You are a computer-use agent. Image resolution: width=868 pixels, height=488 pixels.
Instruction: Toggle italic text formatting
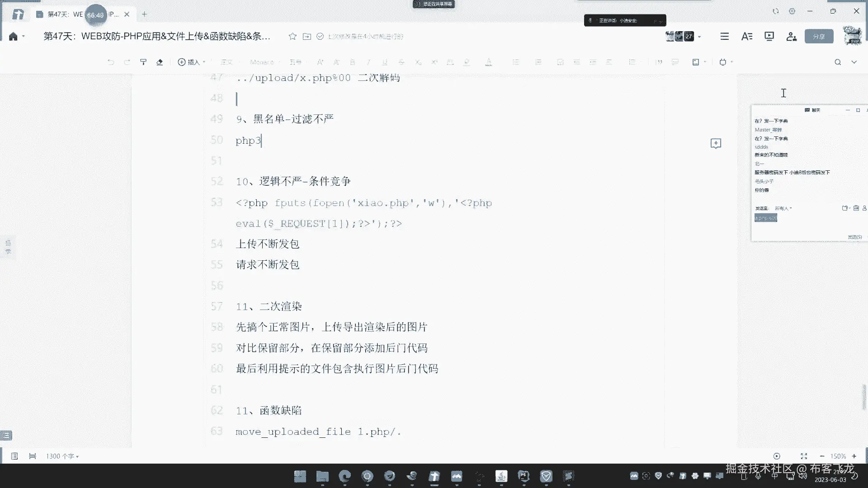368,62
